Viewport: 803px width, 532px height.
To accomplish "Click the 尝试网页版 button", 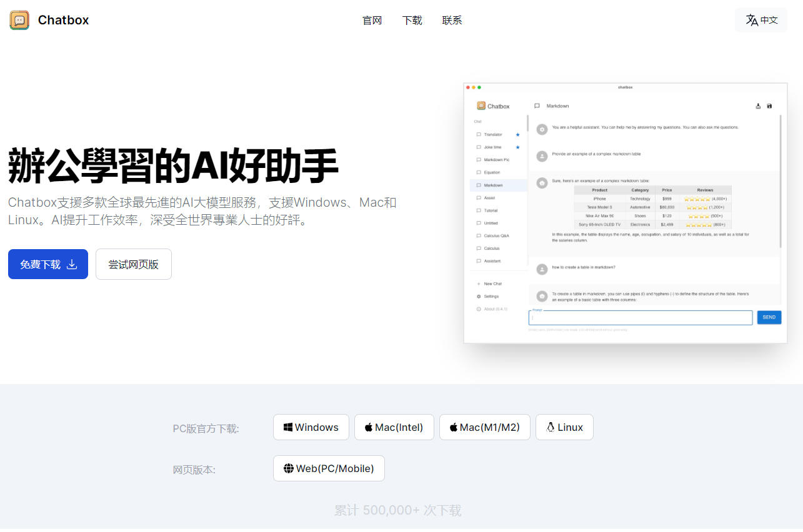I will [x=134, y=264].
